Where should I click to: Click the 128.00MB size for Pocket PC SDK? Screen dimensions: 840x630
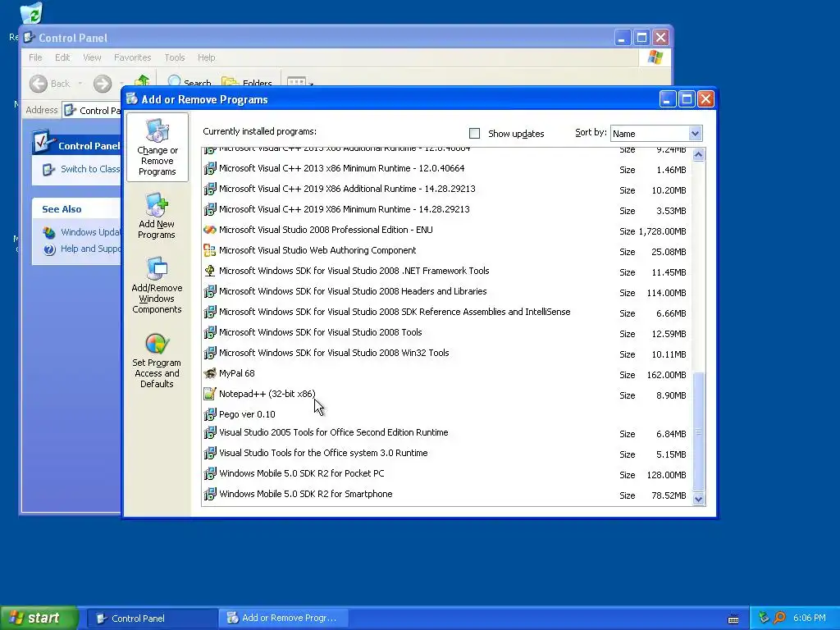tap(666, 475)
